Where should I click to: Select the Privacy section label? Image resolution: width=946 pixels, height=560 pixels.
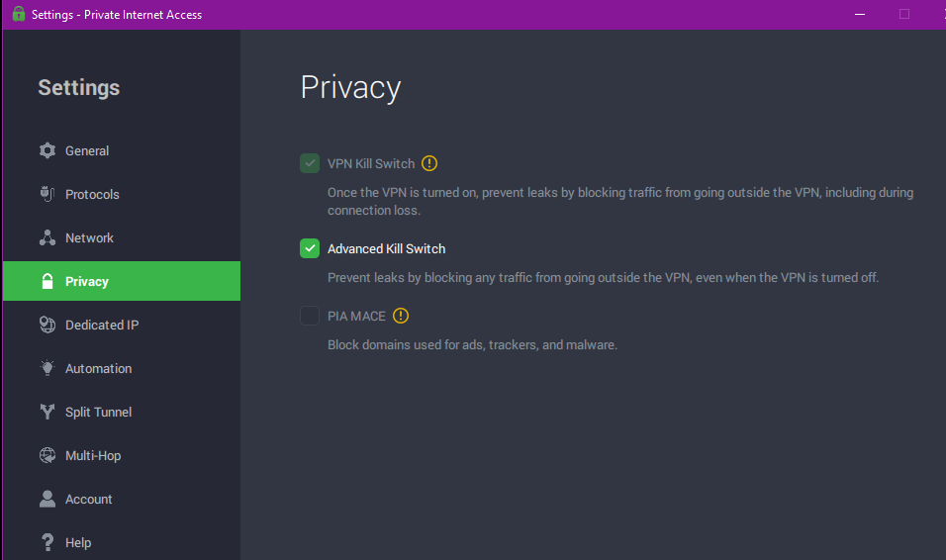pos(87,281)
